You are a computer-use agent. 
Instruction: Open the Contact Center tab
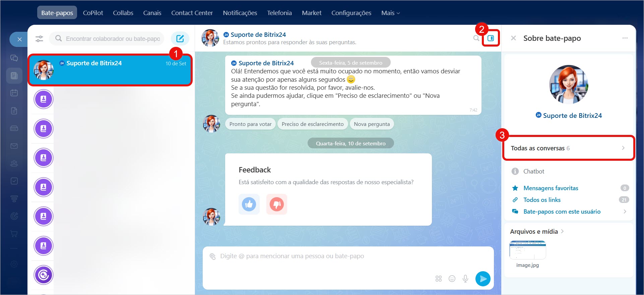pyautogui.click(x=192, y=13)
